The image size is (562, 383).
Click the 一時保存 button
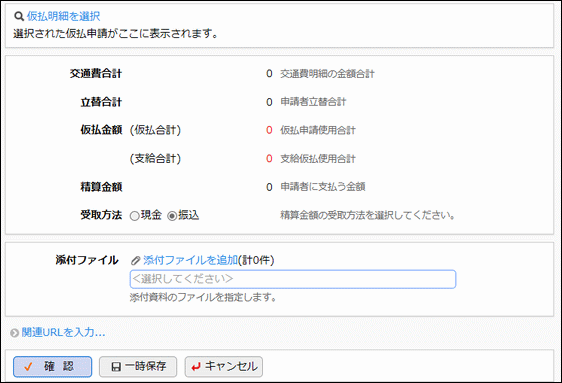tap(138, 367)
